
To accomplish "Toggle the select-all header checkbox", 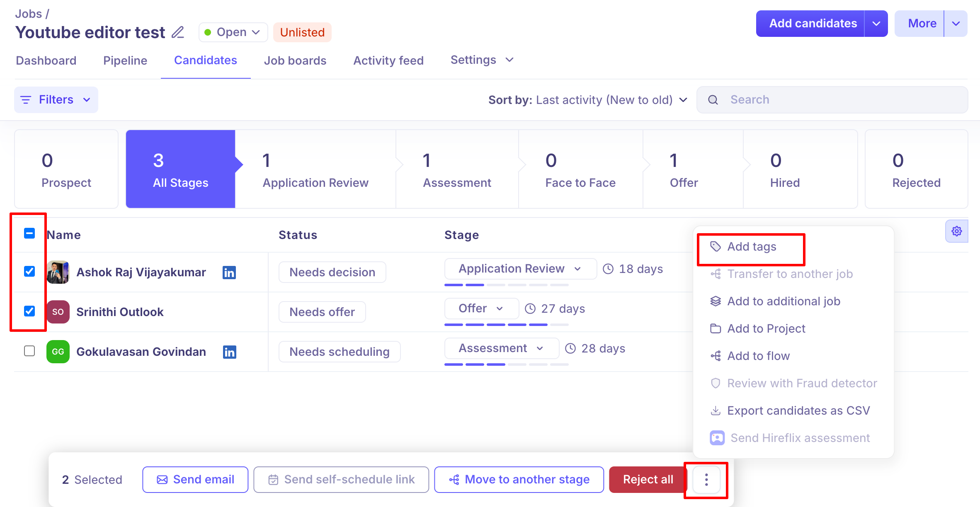I will click(29, 233).
